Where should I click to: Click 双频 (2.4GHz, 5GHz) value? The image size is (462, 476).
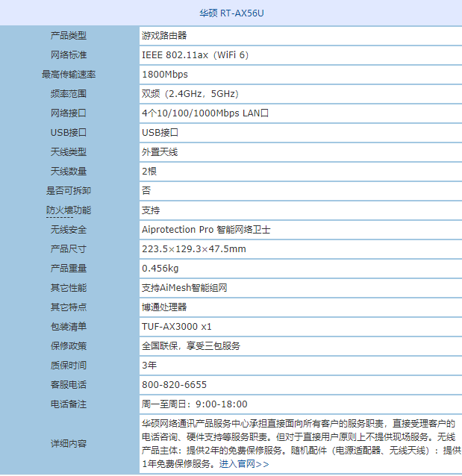pos(190,94)
